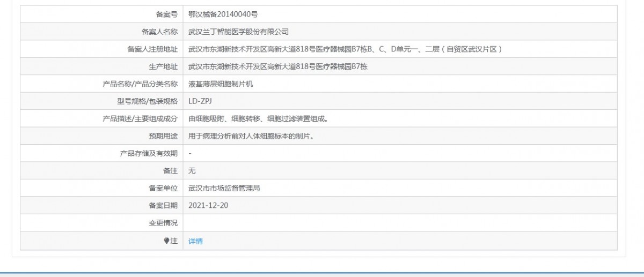This screenshot has height=277, width=644.
Task: Click the 预期用途 label
Action: (163, 136)
